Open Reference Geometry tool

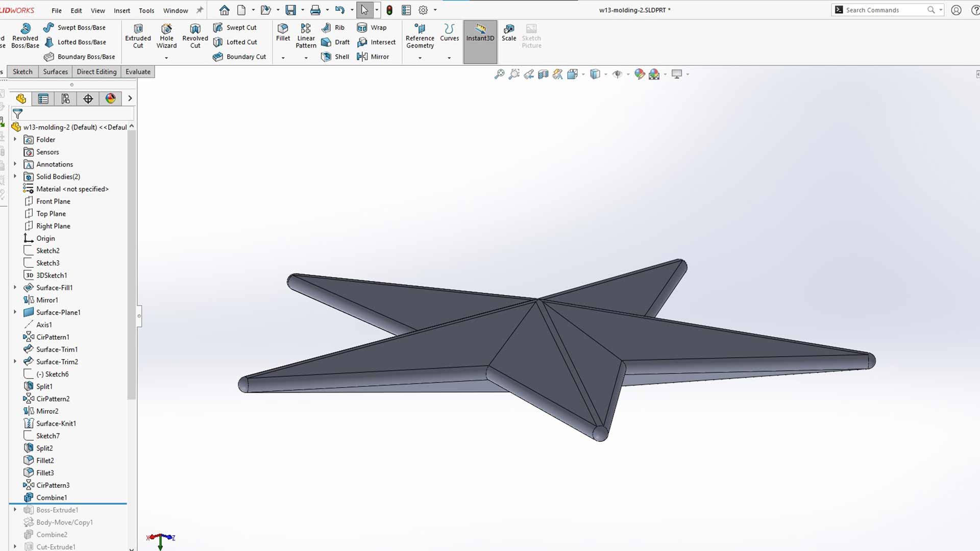pos(420,36)
